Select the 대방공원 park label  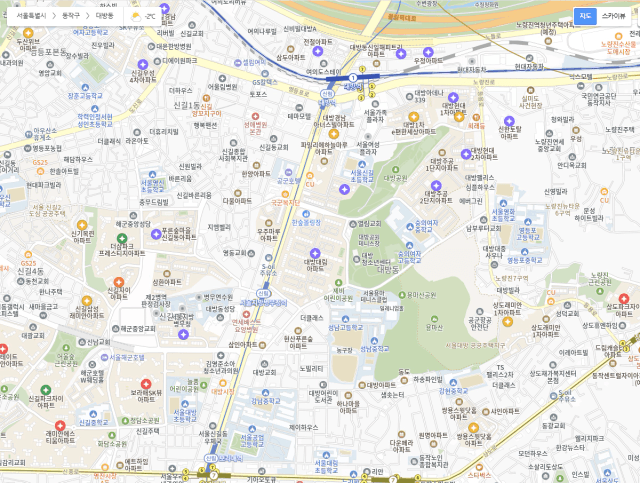[x=396, y=178]
